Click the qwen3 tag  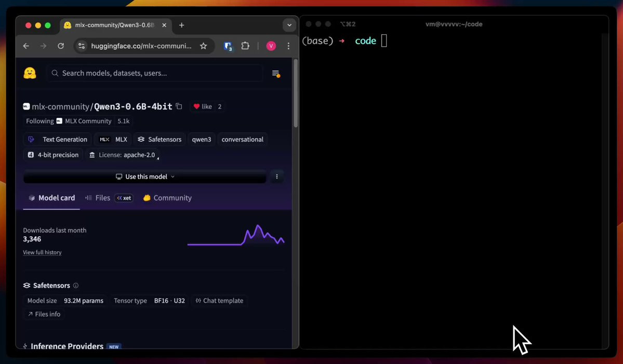click(202, 139)
